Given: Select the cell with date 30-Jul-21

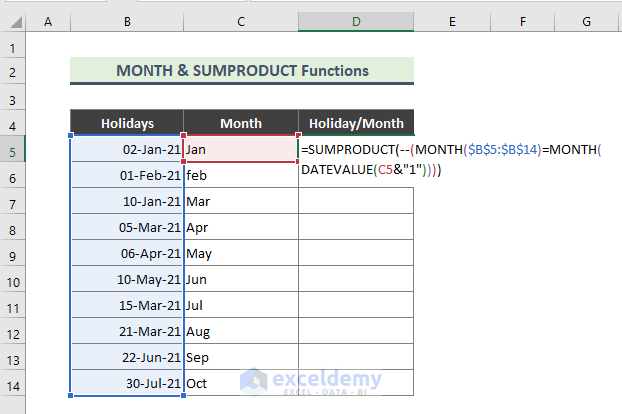Looking at the screenshot, I should click(x=127, y=383).
